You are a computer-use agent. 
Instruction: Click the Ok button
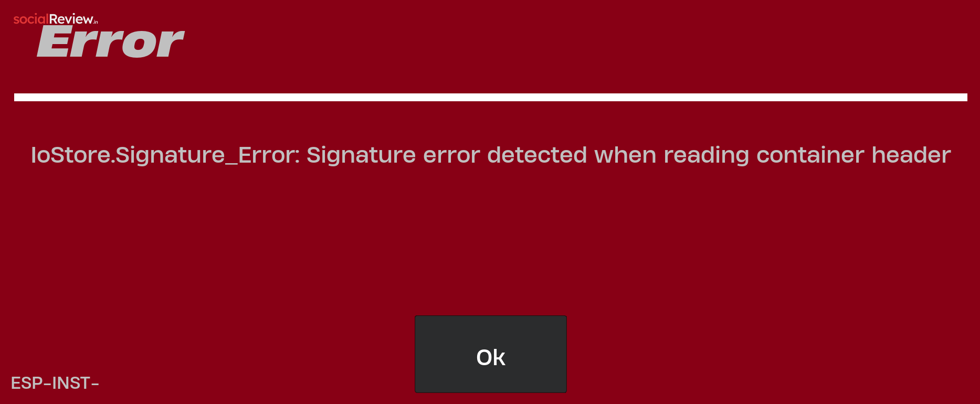pos(491,354)
